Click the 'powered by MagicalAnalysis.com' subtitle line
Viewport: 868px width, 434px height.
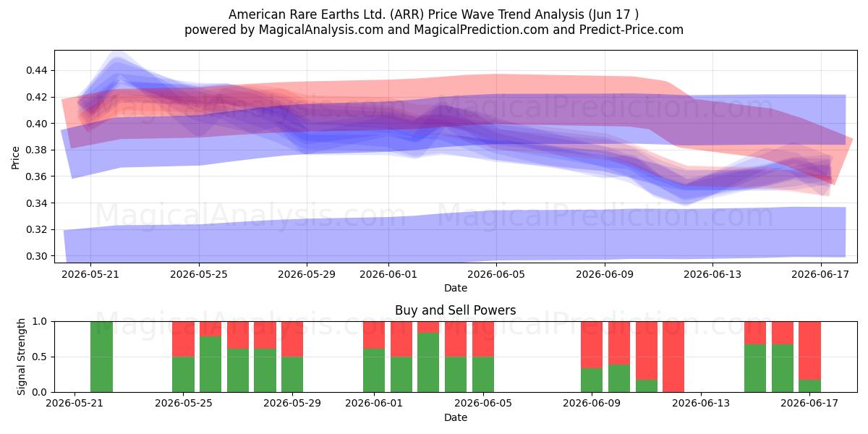(434, 30)
